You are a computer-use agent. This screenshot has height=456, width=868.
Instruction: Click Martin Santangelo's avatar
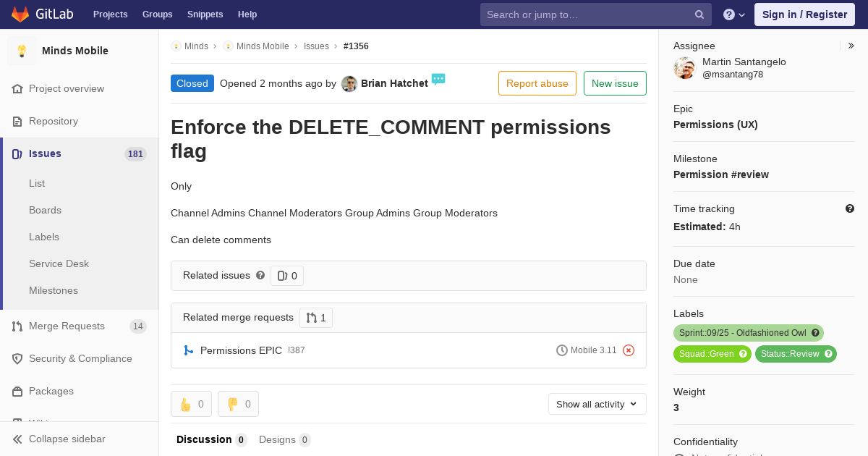click(684, 68)
